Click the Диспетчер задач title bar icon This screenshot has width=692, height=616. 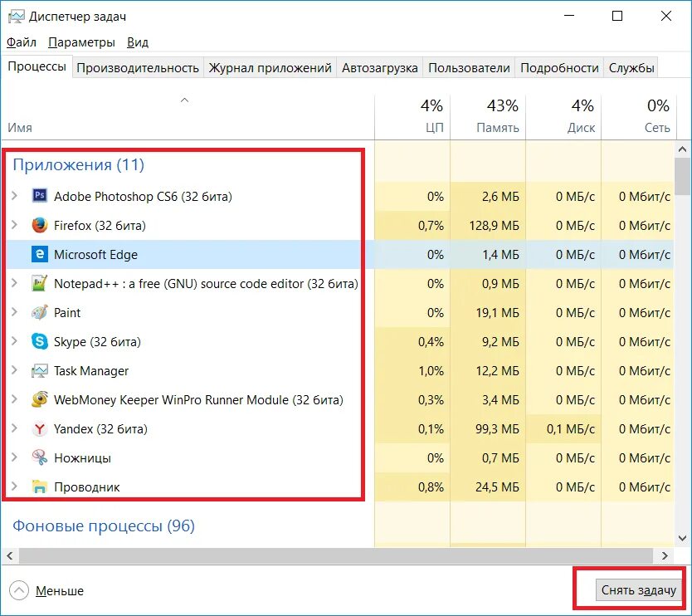(x=17, y=17)
